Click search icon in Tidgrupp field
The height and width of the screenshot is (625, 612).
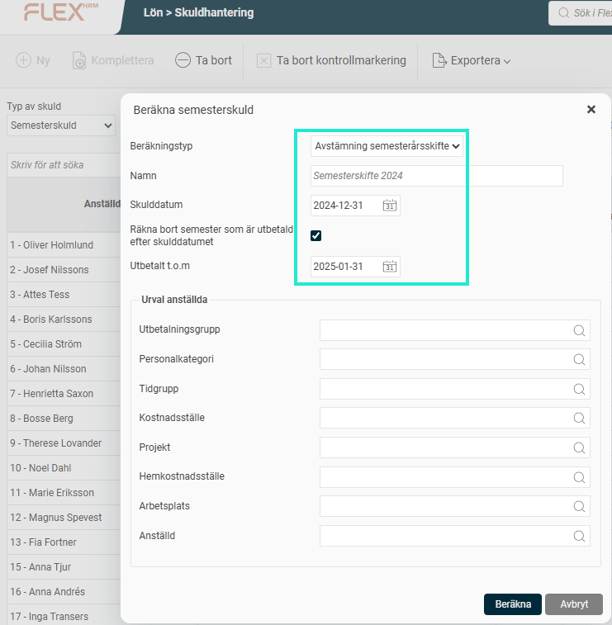point(579,388)
